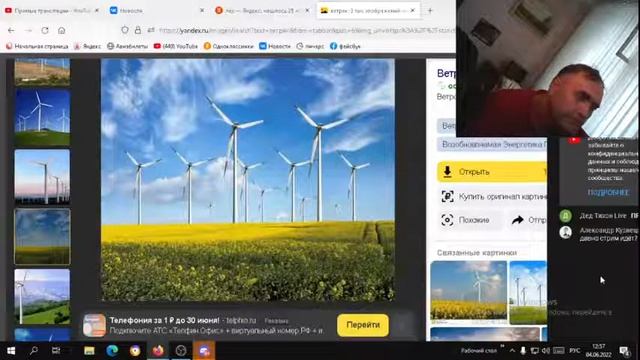Open the purple app taskbar icon

204,351
